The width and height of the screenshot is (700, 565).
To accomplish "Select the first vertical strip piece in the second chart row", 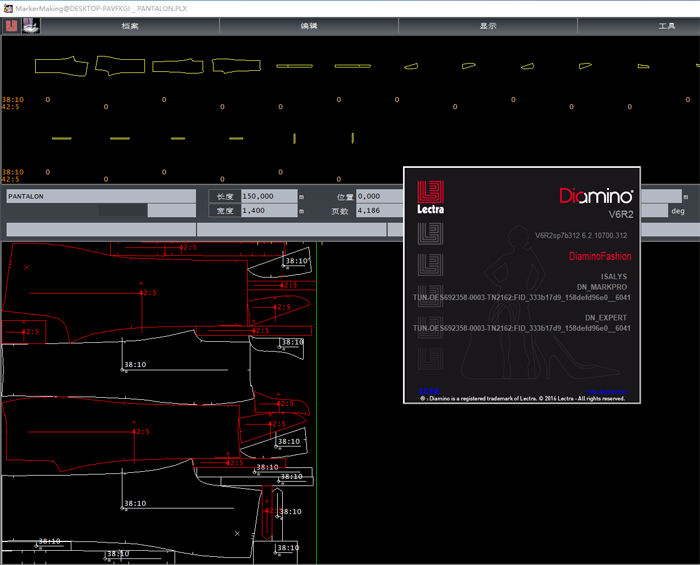I will (x=294, y=138).
